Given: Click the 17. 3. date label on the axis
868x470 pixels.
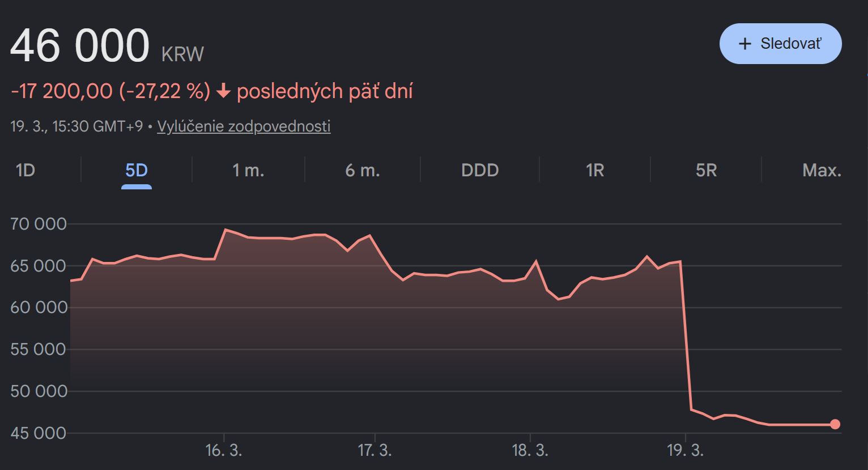Looking at the screenshot, I should [x=375, y=451].
